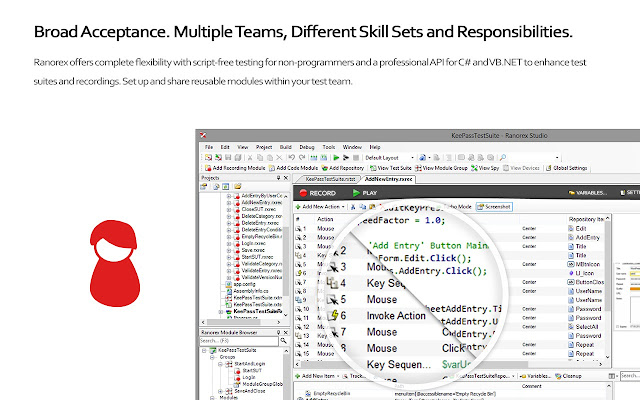Viewport: 640px width, 400px height.
Task: Expand the SaveAndClose group node
Action: (x=220, y=391)
